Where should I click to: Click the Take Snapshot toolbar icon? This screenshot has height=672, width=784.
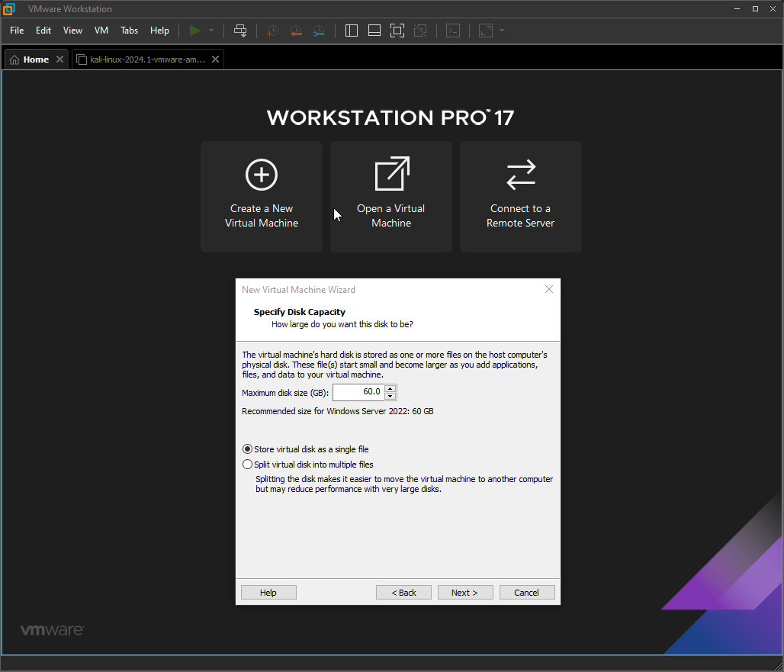272,31
